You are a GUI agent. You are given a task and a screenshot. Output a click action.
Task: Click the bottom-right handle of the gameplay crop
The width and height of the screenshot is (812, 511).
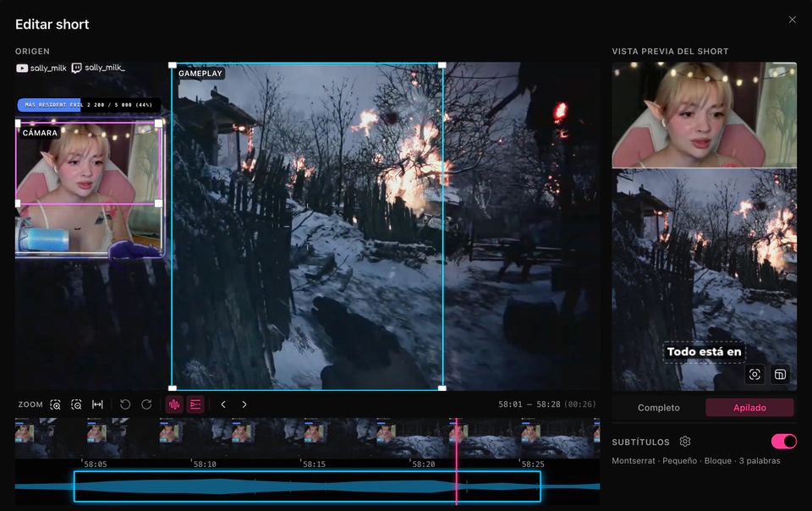coord(442,387)
